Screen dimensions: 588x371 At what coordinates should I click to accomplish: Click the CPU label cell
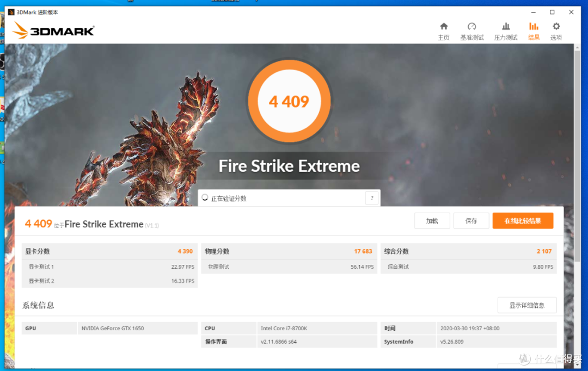229,328
